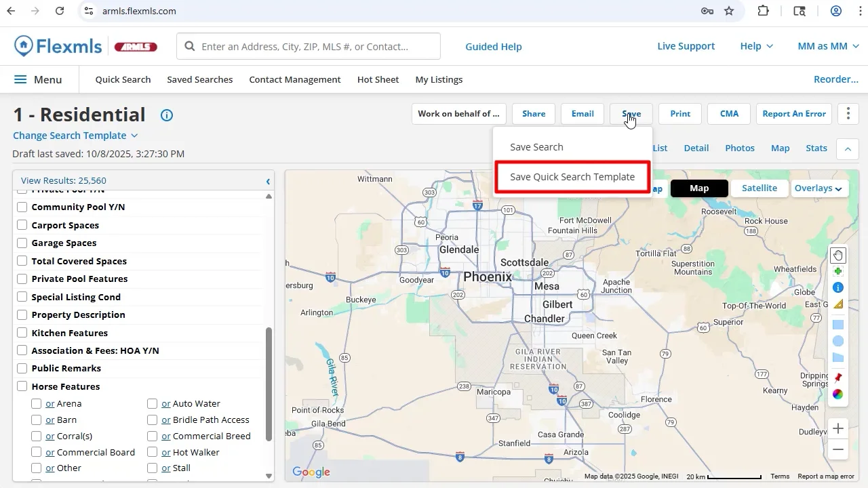Click the blue info identify map tool
This screenshot has height=488, width=868.
coord(838,287)
